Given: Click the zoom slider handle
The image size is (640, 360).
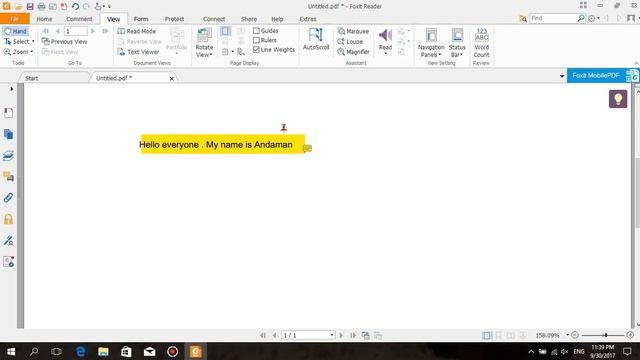Looking at the screenshot, I should click(x=606, y=335).
